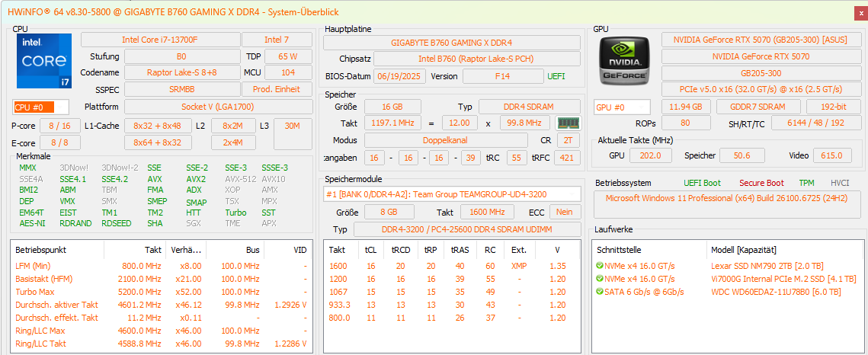Click the memory size 16 GB field

(x=392, y=107)
